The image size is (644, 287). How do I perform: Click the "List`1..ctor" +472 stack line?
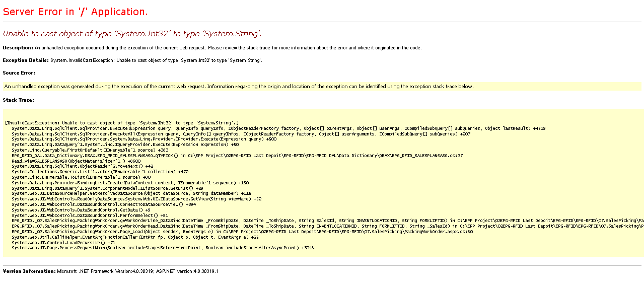click(x=100, y=172)
